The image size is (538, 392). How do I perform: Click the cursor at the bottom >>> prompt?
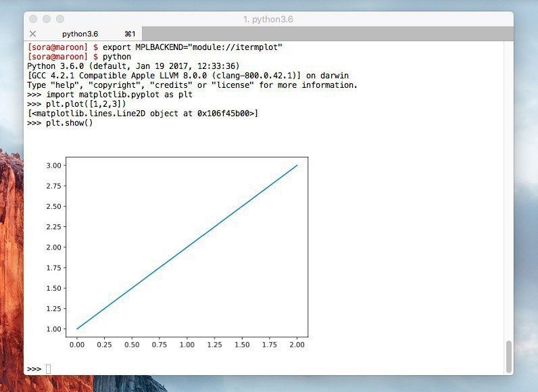(x=48, y=368)
